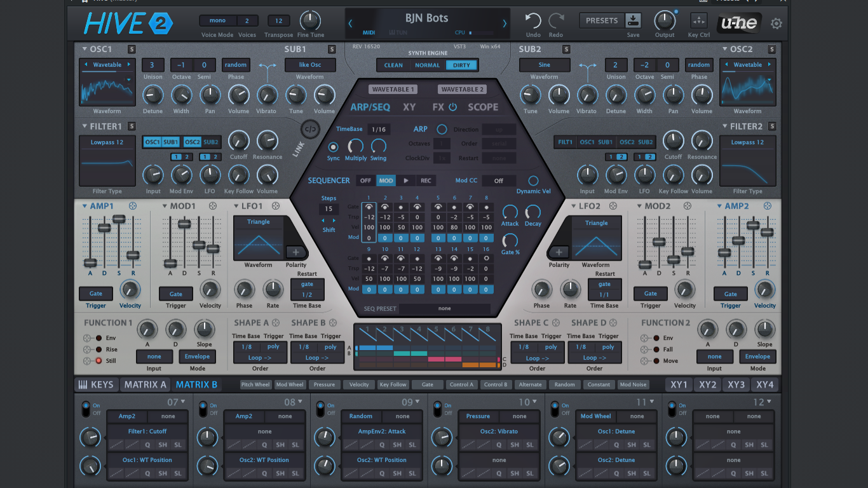The width and height of the screenshot is (868, 488).
Task: Toggle matrix slot 07 On/Off switch
Action: (x=86, y=409)
